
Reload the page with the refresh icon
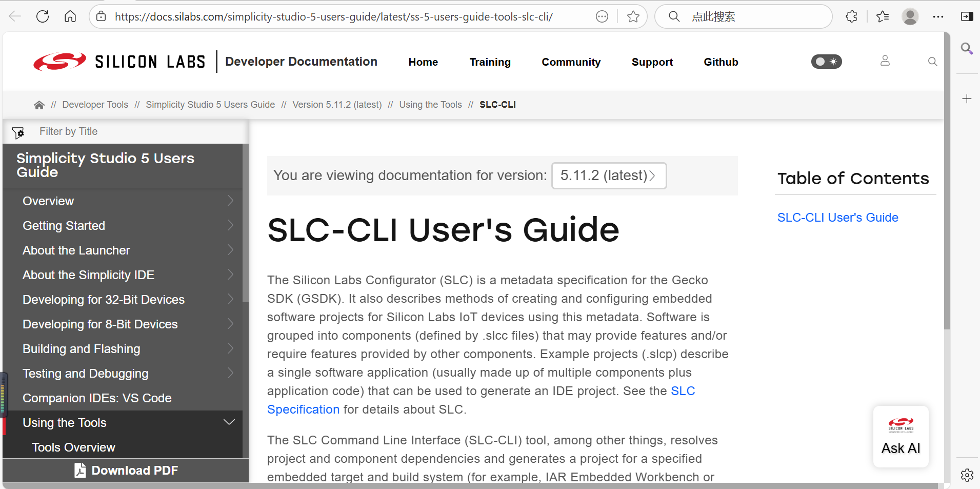(43, 16)
